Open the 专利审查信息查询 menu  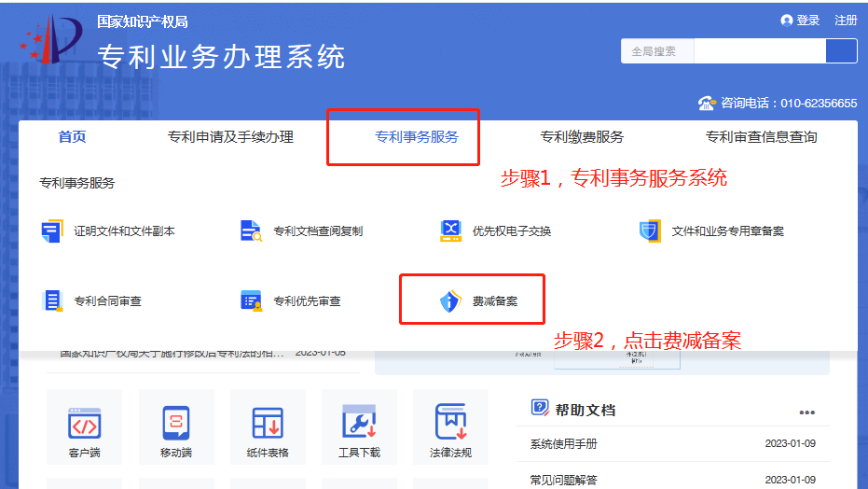pos(761,137)
